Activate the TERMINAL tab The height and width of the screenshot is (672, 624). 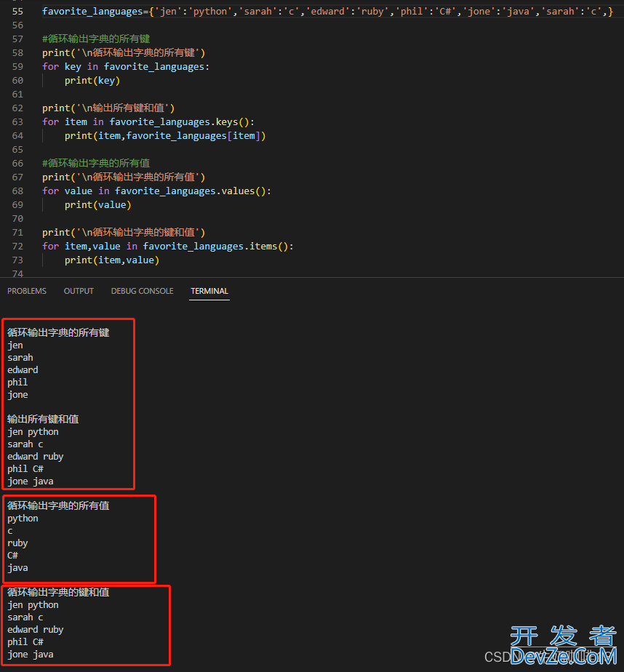209,291
